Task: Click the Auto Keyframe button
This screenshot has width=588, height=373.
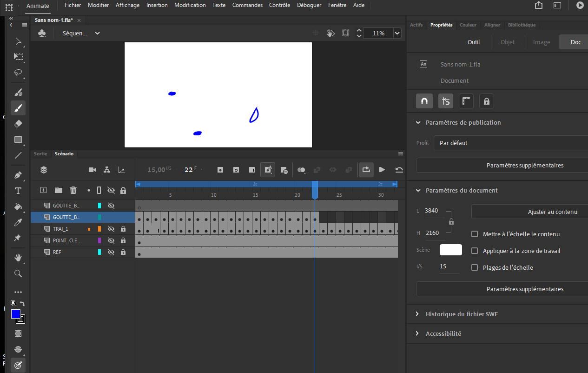Action: (268, 170)
